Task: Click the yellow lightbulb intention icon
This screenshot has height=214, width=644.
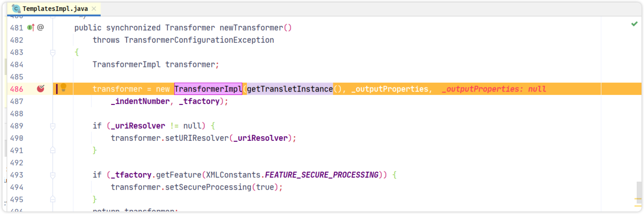Action: [63, 87]
